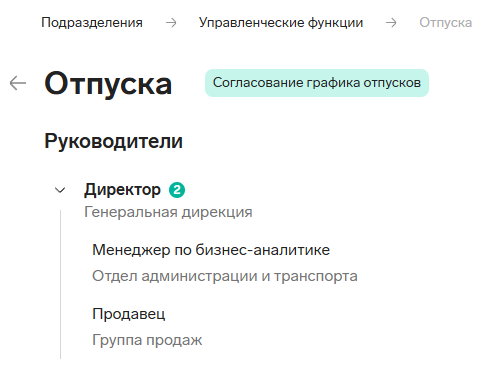
Task: Select the Согласование графика отпусков tag
Action: point(317,83)
